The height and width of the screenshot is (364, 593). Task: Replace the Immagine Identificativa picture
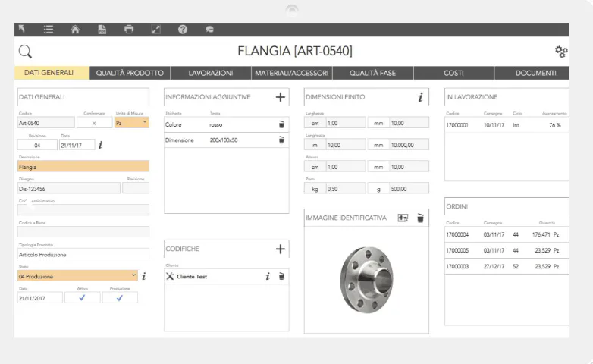(x=403, y=218)
